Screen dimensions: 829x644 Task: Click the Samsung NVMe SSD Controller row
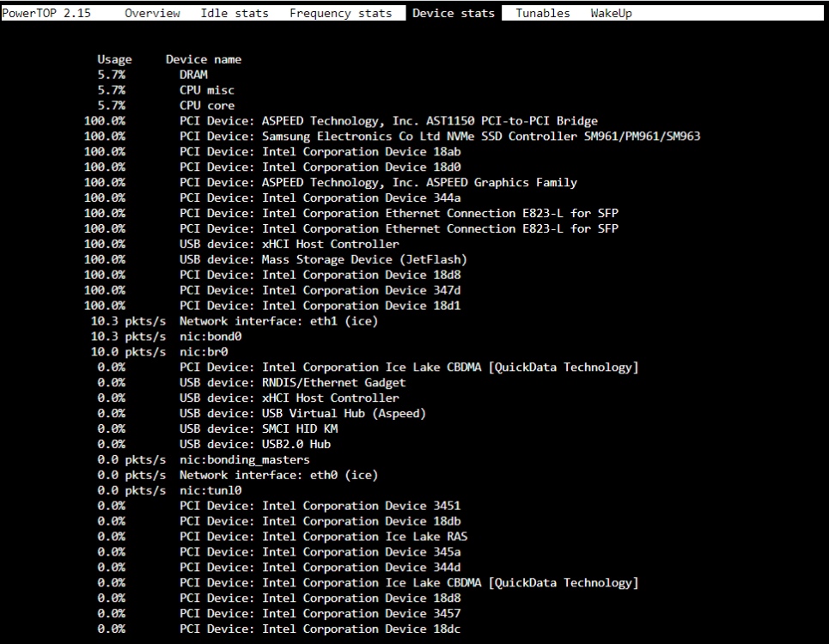pos(393,137)
